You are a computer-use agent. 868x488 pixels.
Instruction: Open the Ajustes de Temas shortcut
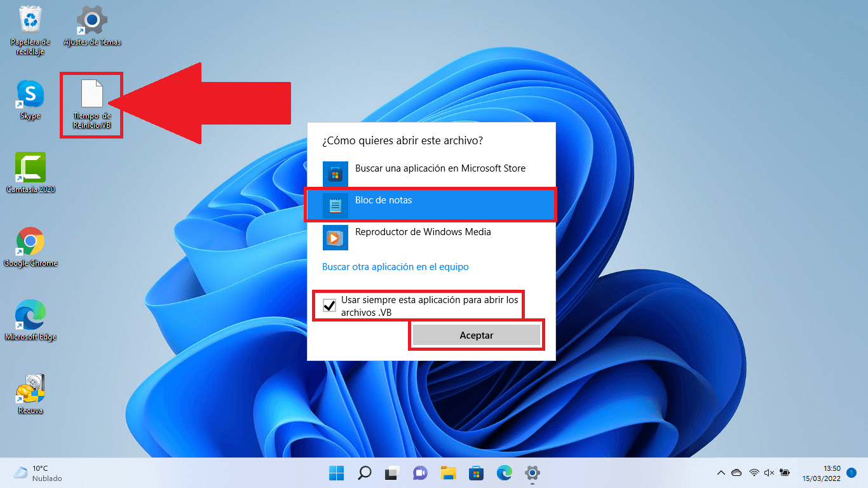[92, 26]
